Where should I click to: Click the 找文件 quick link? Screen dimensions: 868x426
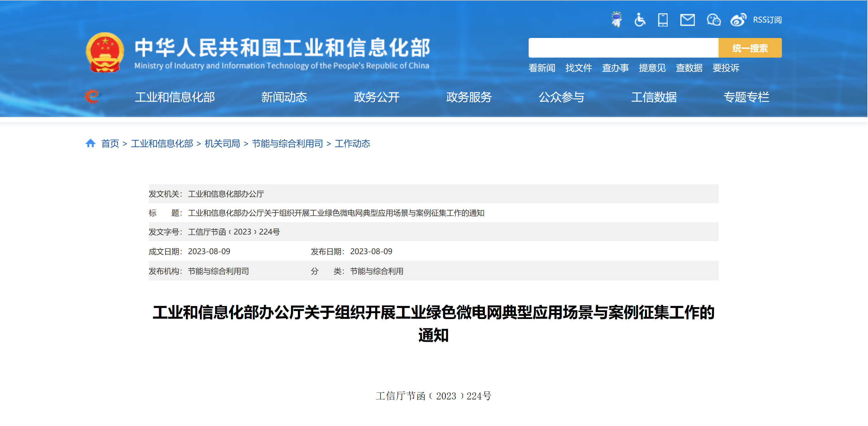(x=579, y=68)
